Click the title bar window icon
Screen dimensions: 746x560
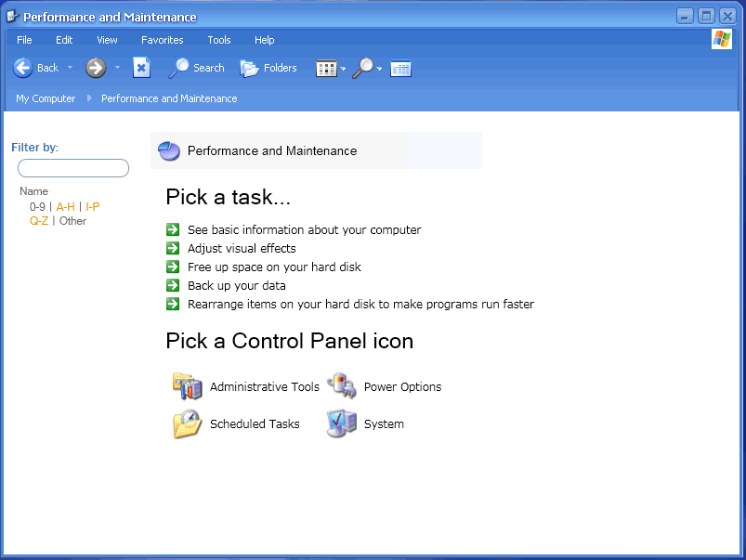point(12,17)
